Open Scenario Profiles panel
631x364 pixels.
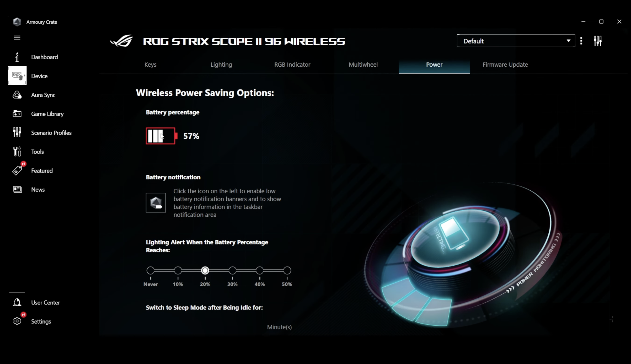point(51,133)
